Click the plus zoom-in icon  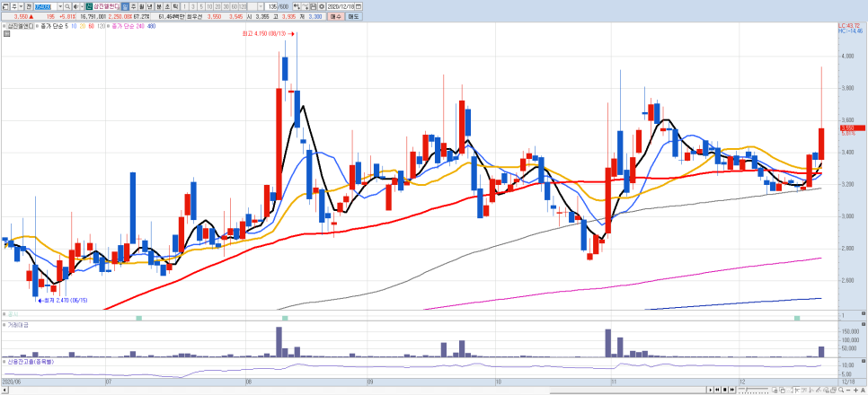pos(855,390)
